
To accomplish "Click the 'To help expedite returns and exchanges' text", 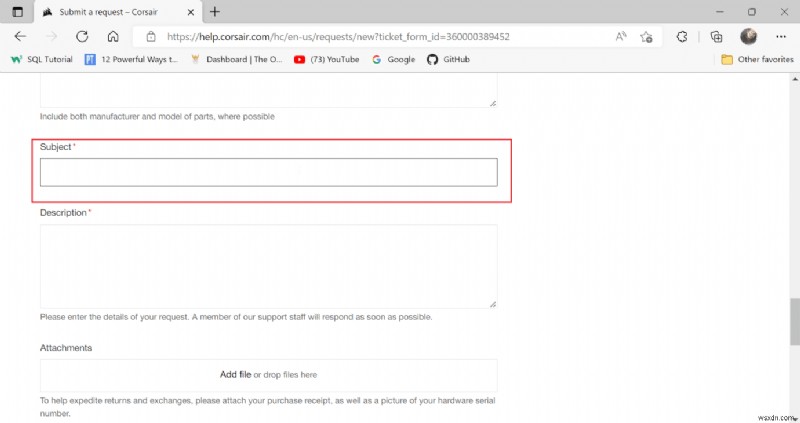I will pyautogui.click(x=267, y=407).
